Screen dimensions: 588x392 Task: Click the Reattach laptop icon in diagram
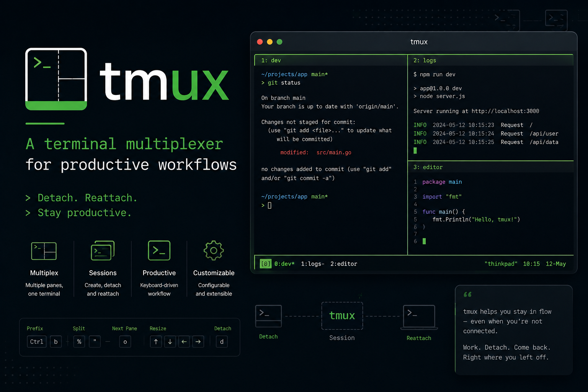tap(419, 317)
